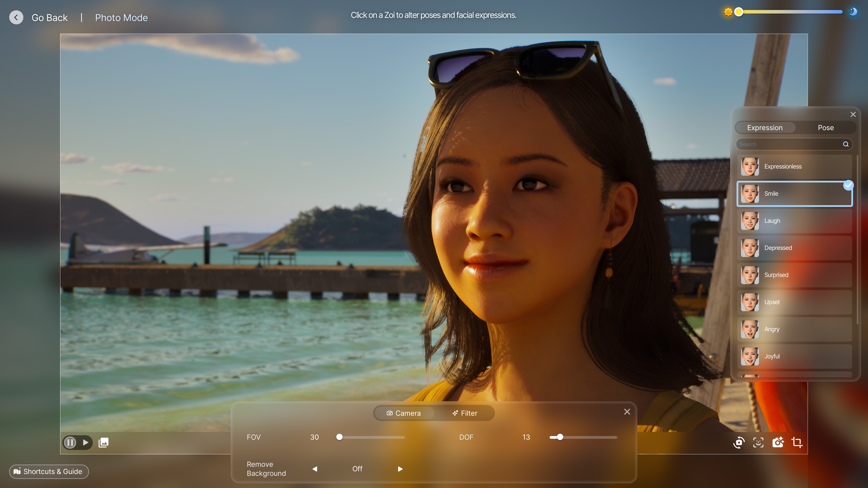Open camera settings sparkle icon
Screen dimensions: 868x488
point(778,442)
